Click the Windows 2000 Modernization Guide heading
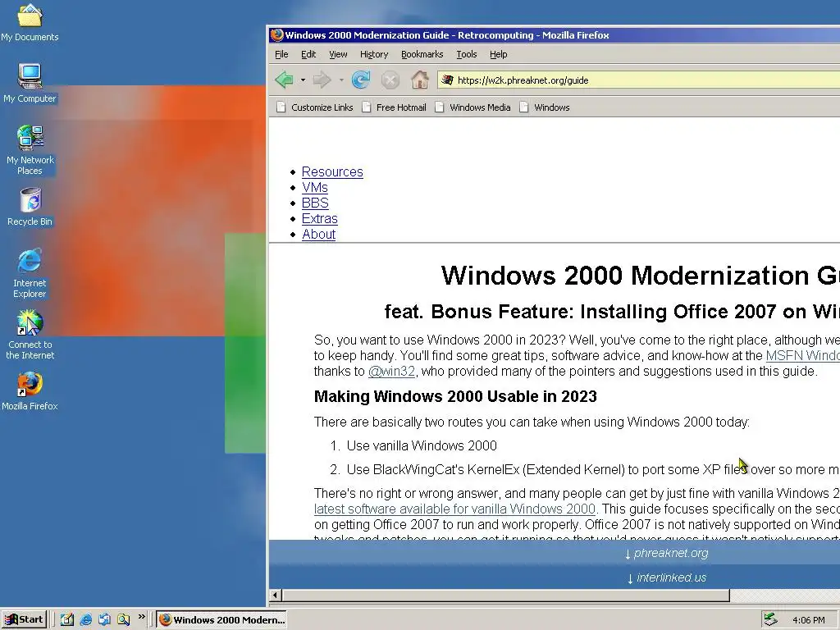 (x=640, y=276)
